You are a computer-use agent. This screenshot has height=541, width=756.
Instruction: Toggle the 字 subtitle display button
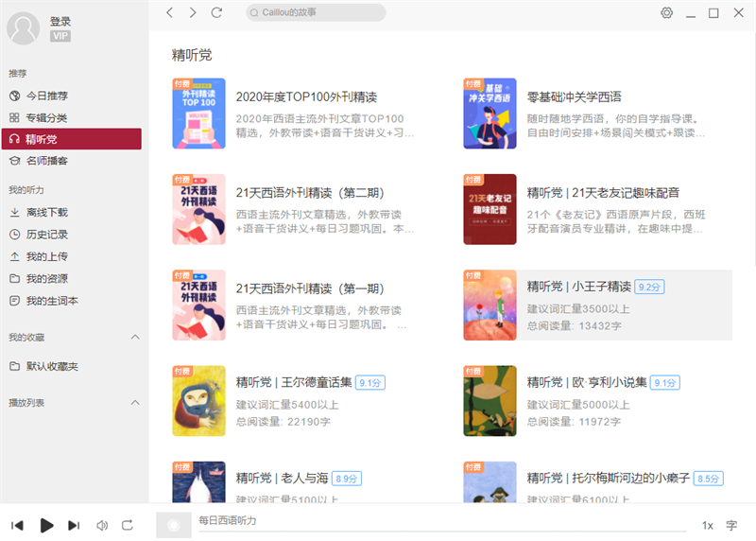(x=731, y=525)
